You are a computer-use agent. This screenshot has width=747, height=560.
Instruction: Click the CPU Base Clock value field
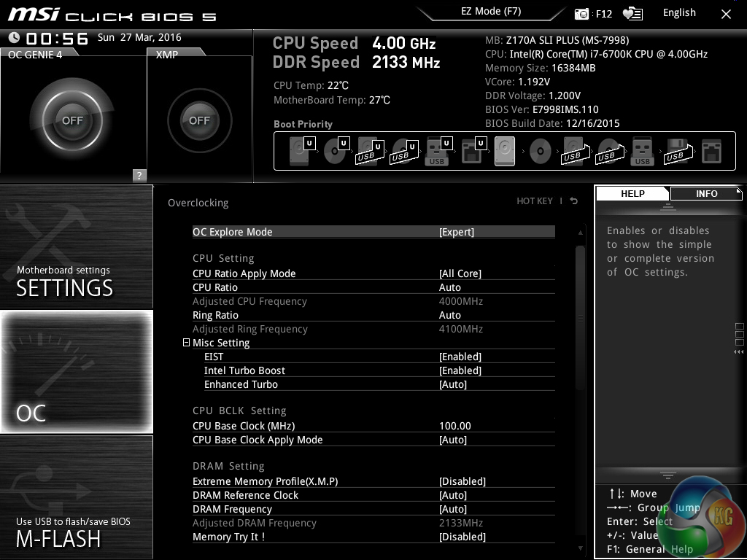pos(455,426)
